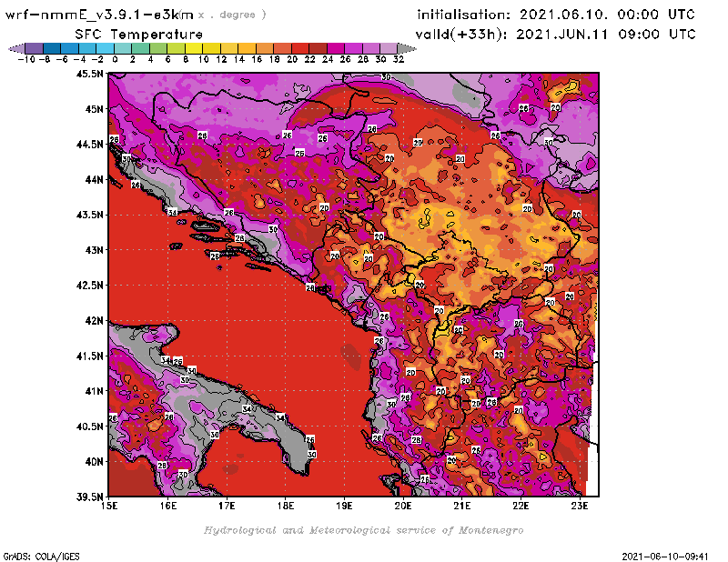This screenshot has height=562, width=728.
Task: Select the green swatch between 4 and 6
Action: pyautogui.click(x=157, y=48)
